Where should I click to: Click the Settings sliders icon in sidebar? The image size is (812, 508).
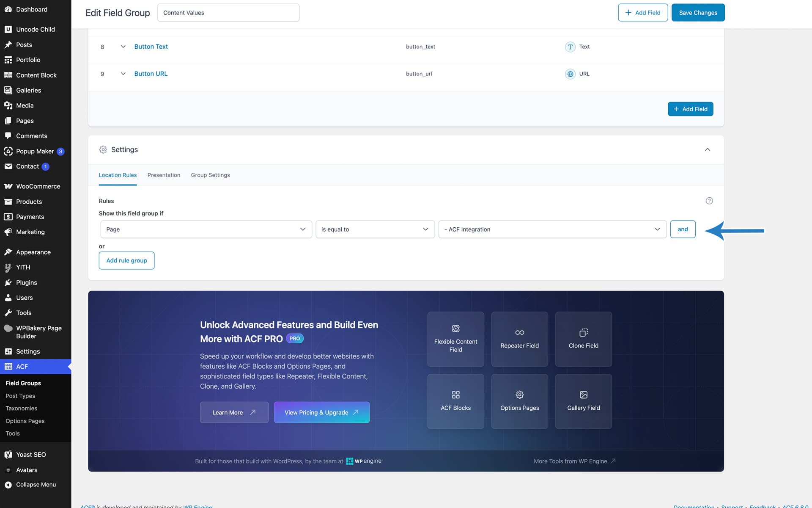pyautogui.click(x=8, y=351)
